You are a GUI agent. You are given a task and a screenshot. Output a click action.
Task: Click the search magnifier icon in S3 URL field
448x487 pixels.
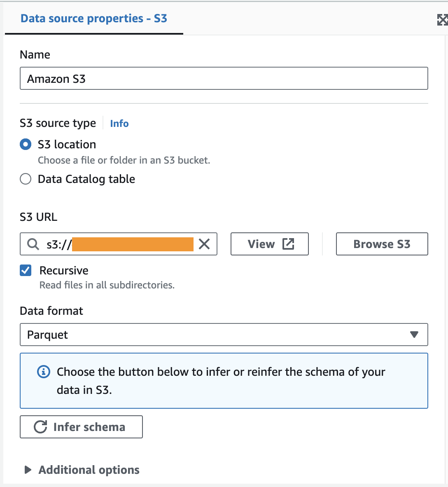click(33, 244)
